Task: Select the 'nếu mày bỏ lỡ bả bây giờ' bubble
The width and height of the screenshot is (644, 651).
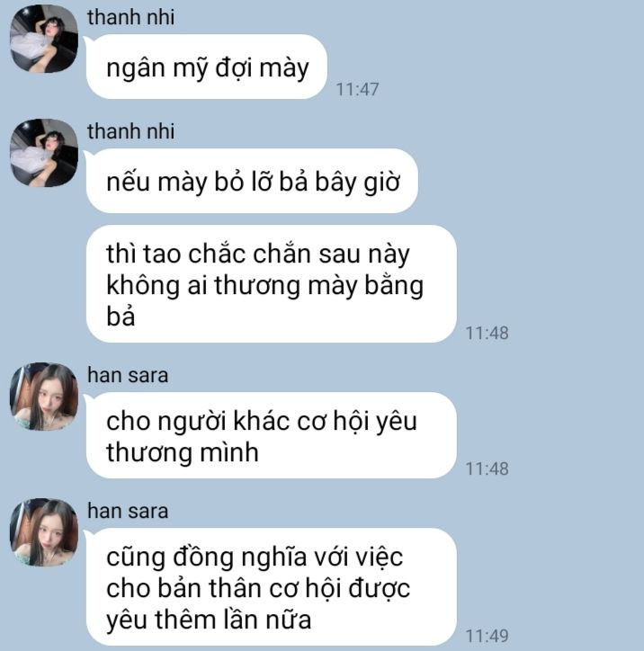Action: pos(252,181)
